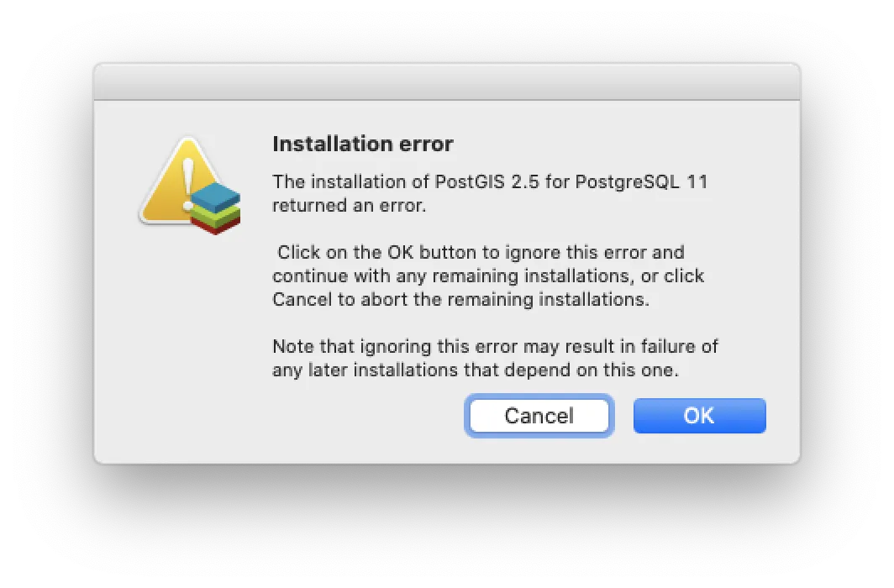Click 'any later installations that depend' line
This screenshot has height=588, width=894.
pyautogui.click(x=475, y=370)
